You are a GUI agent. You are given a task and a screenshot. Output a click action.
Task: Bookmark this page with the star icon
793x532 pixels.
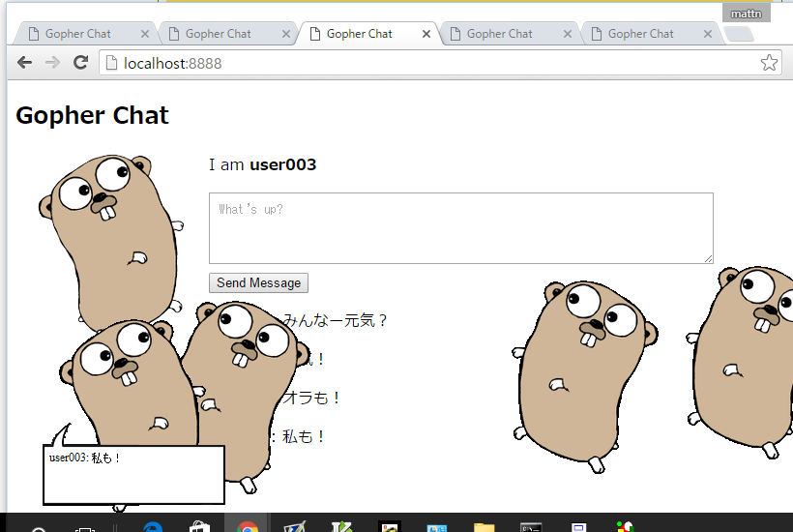769,63
